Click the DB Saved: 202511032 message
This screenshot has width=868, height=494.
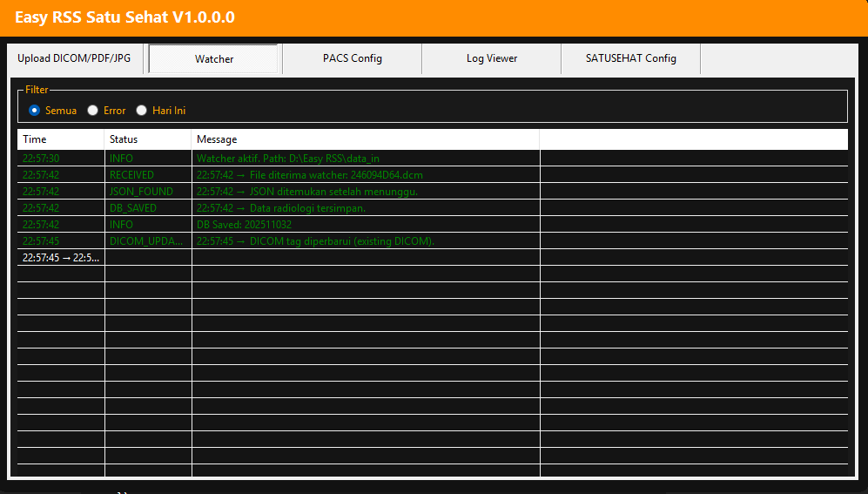tap(246, 225)
